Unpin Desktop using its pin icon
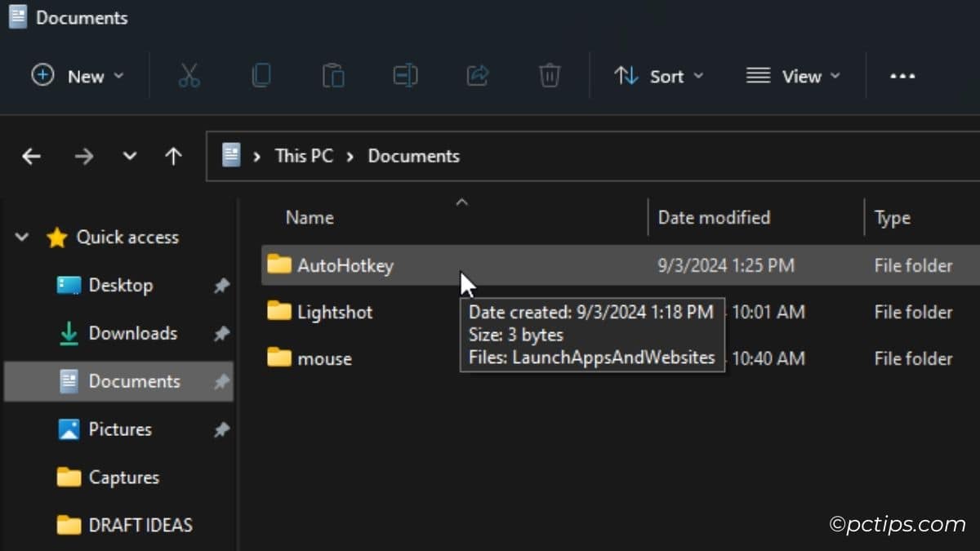 (x=221, y=285)
